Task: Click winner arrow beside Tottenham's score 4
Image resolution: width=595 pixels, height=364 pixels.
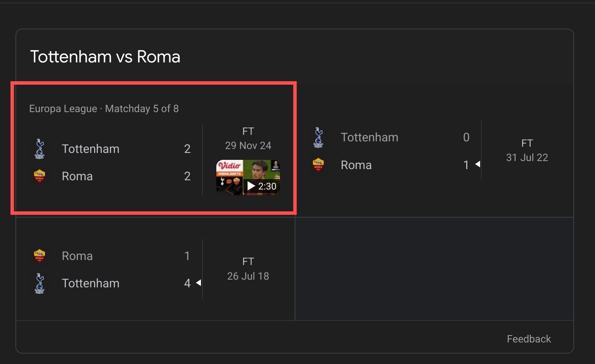Action: pos(199,283)
